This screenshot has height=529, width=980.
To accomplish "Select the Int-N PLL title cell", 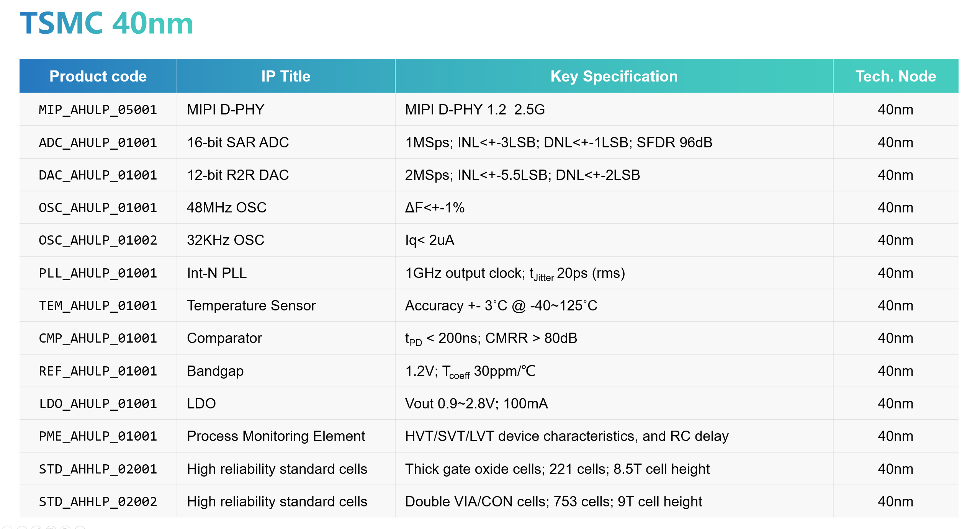I will click(x=217, y=273).
